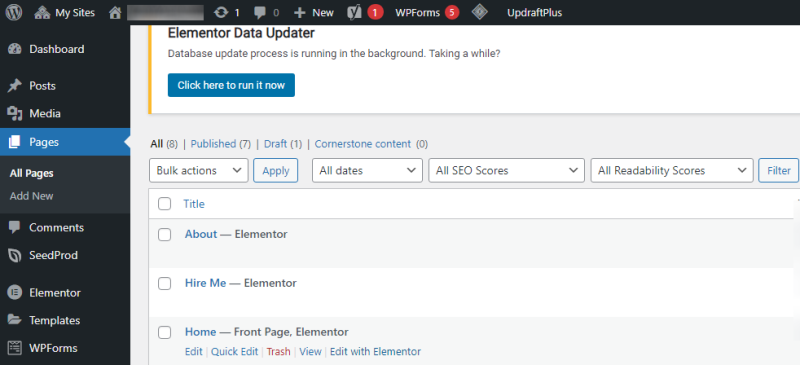Image resolution: width=800 pixels, height=365 pixels.
Task: Click the SeedProd leaf icon
Action: [x=15, y=255]
